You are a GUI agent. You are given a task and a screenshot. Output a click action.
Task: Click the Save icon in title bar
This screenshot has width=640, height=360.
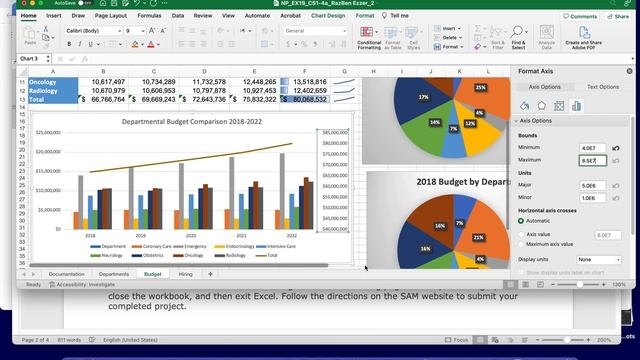click(x=114, y=3)
